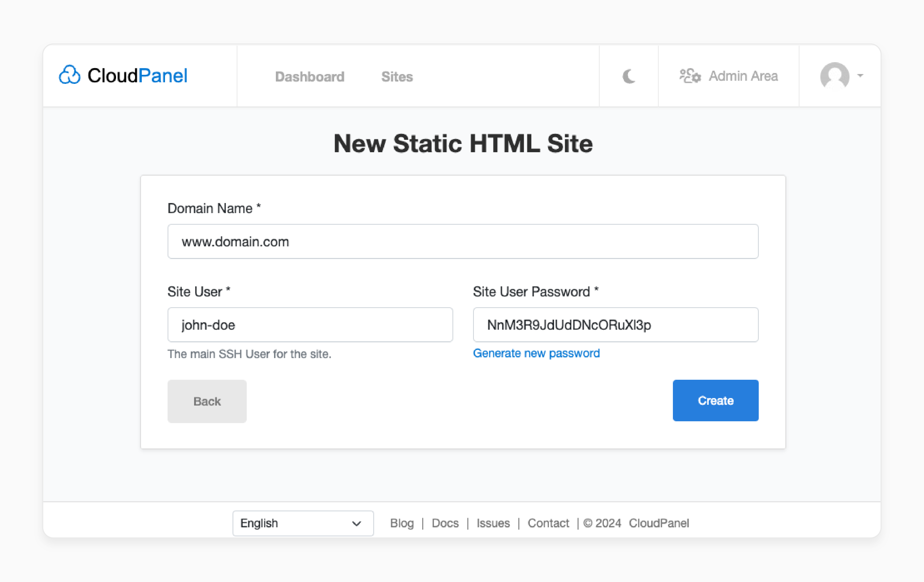Click Generate new password link
This screenshot has height=582, width=924.
coord(536,353)
